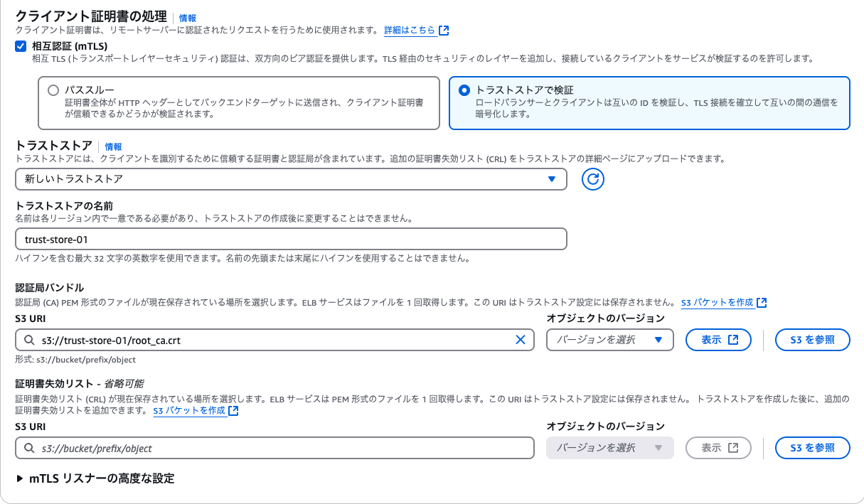Clear the CA bundle S3 URI using X icon
The image size is (864, 504).
pyautogui.click(x=521, y=339)
